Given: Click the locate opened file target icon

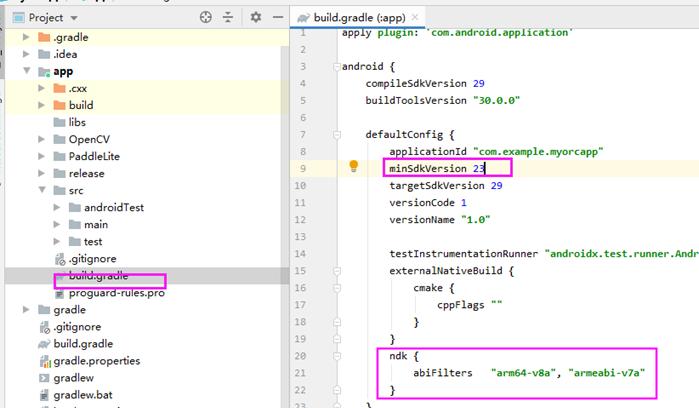Looking at the screenshot, I should (206, 17).
